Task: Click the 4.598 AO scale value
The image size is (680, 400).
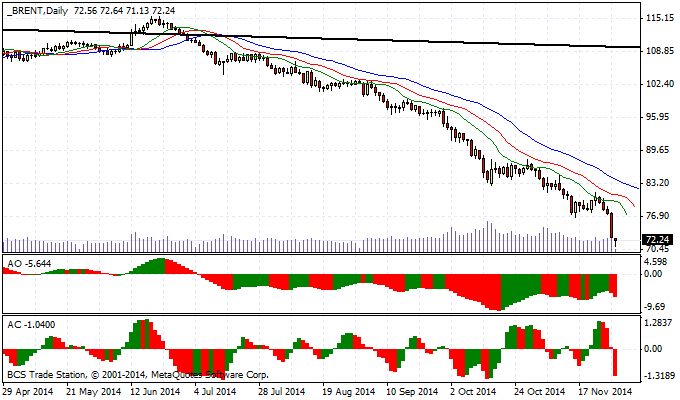Action: coord(656,262)
